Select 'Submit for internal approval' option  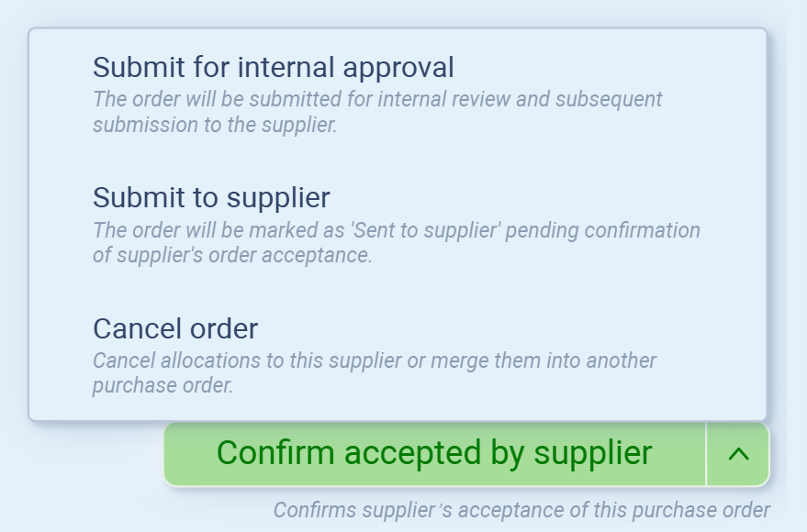(274, 67)
